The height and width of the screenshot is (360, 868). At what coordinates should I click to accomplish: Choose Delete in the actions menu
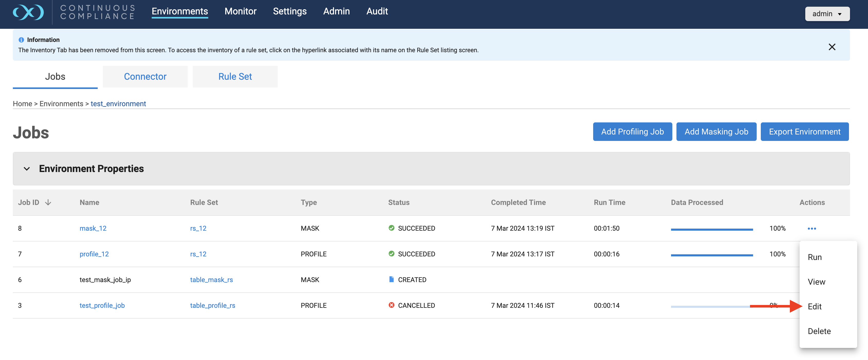[819, 331]
